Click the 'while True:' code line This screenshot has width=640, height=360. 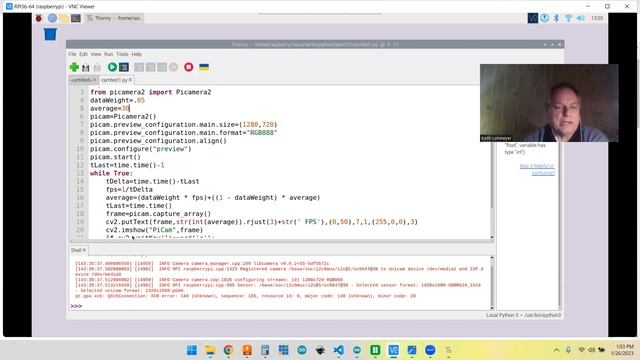pyautogui.click(x=111, y=173)
